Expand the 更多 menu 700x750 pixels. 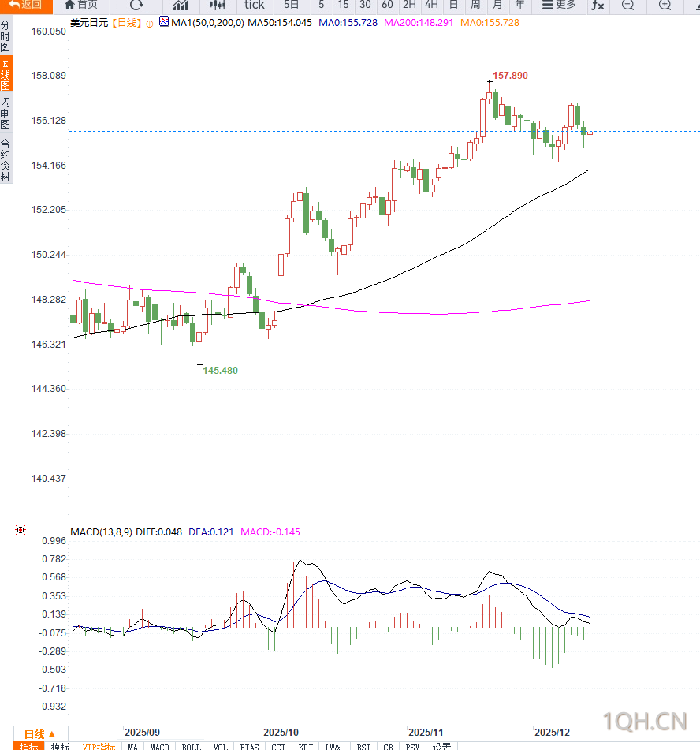point(559,5)
